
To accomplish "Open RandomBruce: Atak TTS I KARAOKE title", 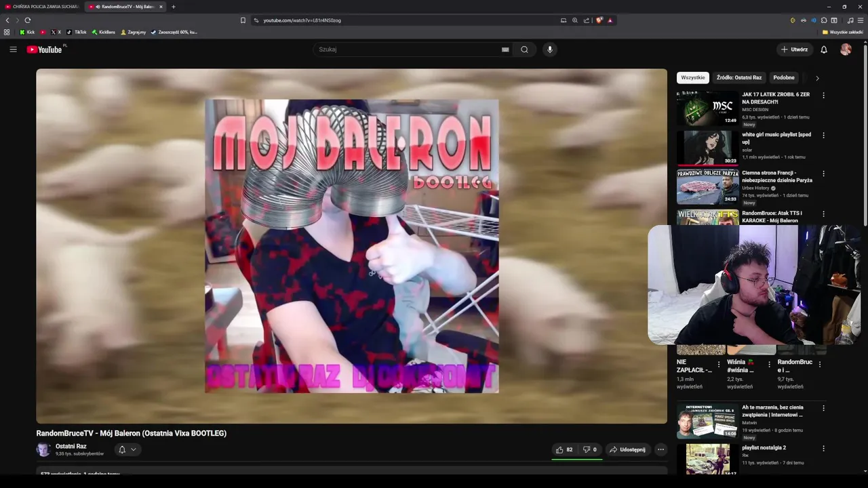I will [772, 217].
